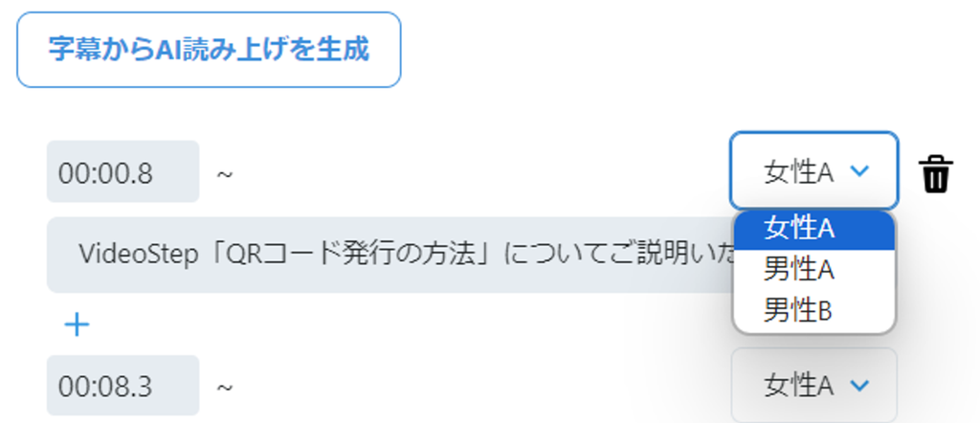Screen dimensions: 980x423
Task: Collapse the open 女性A voice dropdown in first row
Action: (813, 170)
